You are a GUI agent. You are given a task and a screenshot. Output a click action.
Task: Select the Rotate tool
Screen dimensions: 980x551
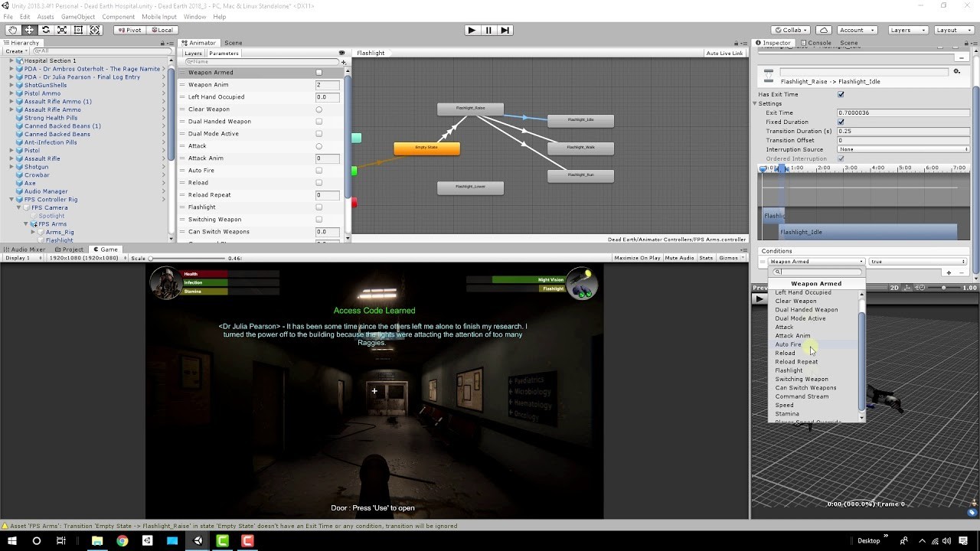pos(46,30)
